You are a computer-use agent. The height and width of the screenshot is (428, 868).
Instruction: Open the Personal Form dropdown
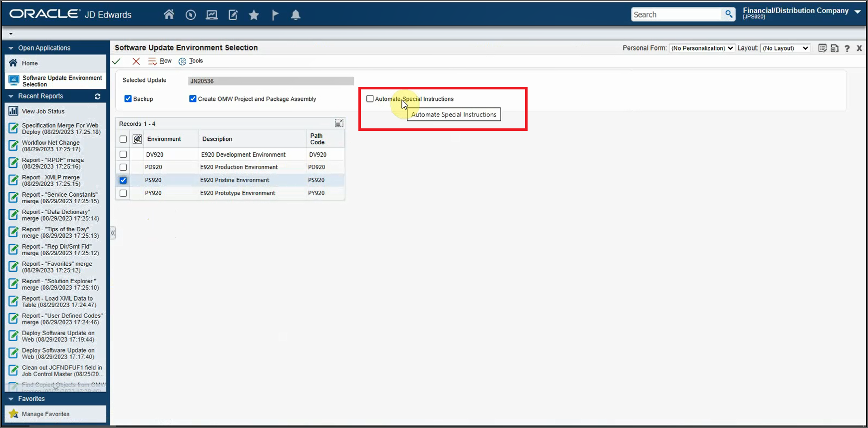[x=702, y=48]
